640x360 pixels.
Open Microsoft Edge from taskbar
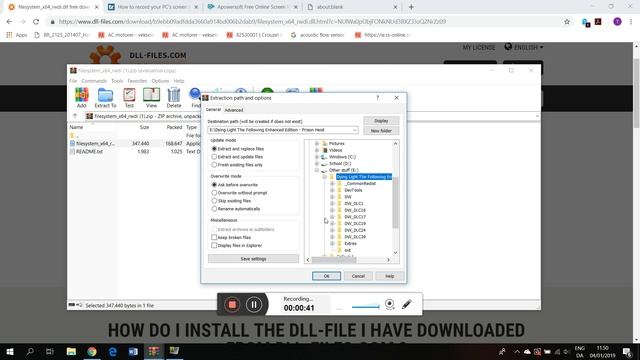pyautogui.click(x=113, y=351)
